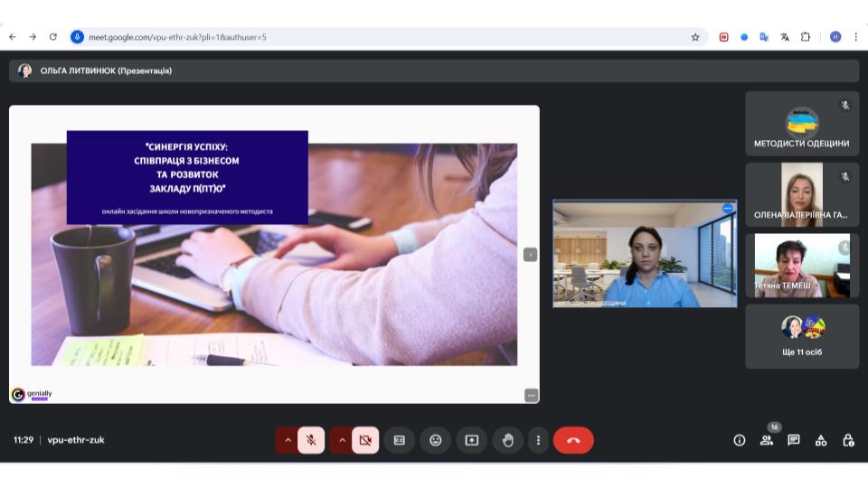Open the three-dot more options menu
This screenshot has width=868, height=488.
[x=538, y=440]
